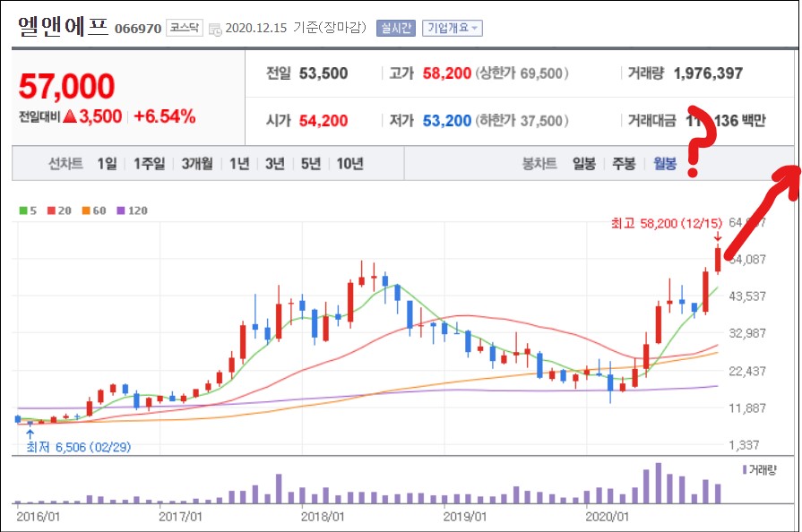802x532 pixels.
Task: Switch line chart to 1주일
Action: [150, 164]
